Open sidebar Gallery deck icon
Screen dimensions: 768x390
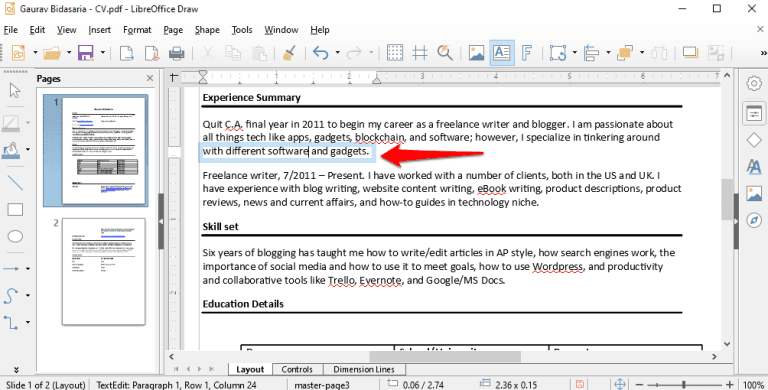point(754,194)
